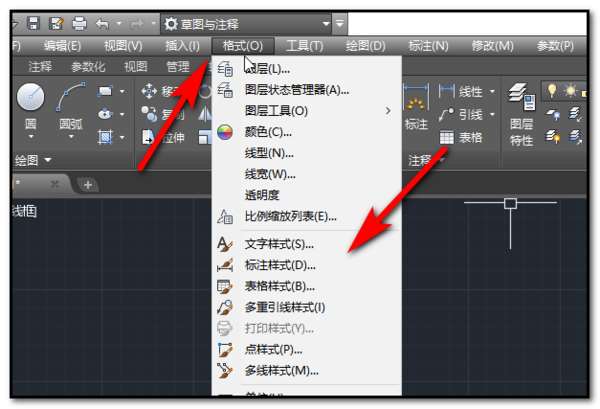
Task: Expand the 图层工具(O) submenu arrow
Action: (388, 111)
